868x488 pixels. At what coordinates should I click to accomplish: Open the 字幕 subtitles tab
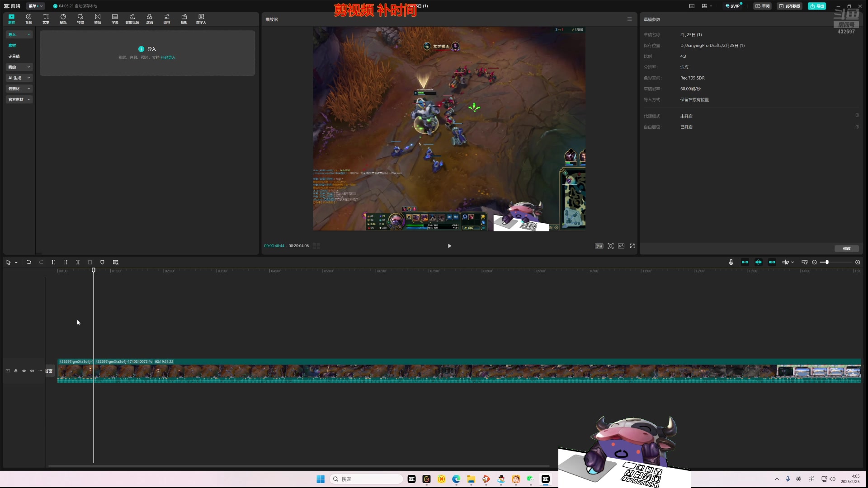coord(115,19)
